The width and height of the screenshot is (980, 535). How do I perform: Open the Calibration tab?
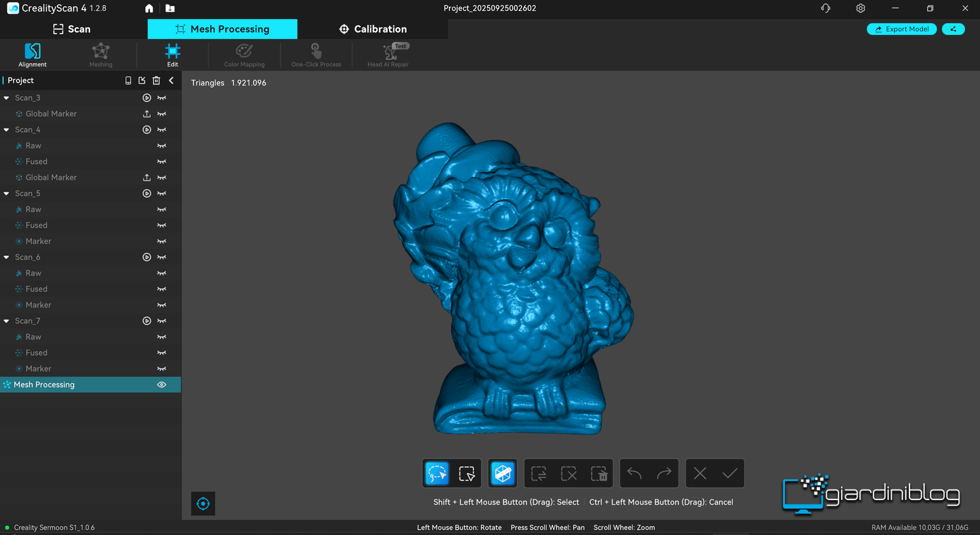coord(372,29)
